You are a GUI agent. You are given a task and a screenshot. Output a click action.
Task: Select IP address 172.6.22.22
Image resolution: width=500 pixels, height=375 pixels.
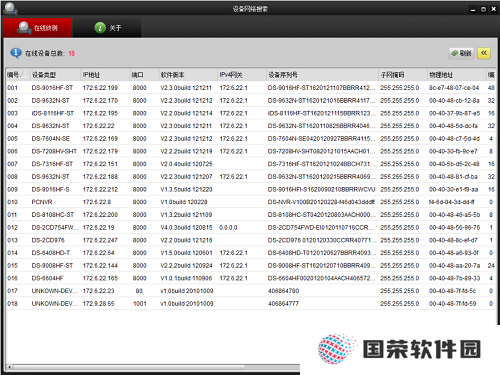(98, 126)
